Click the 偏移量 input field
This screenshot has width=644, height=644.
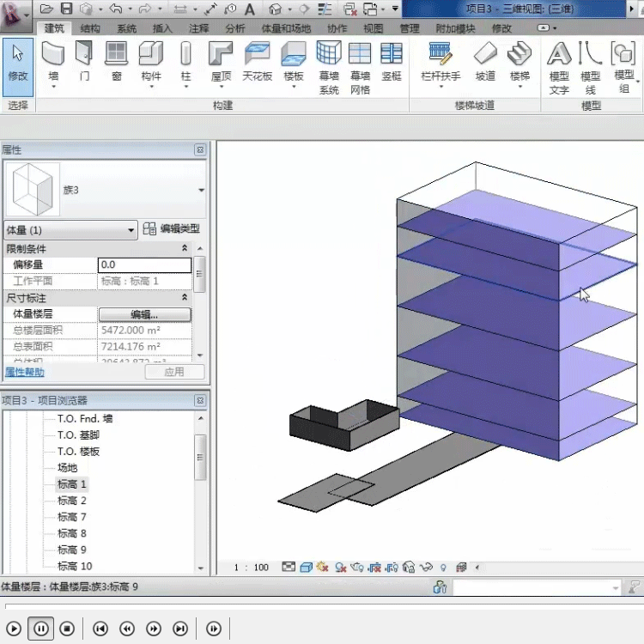point(144,265)
